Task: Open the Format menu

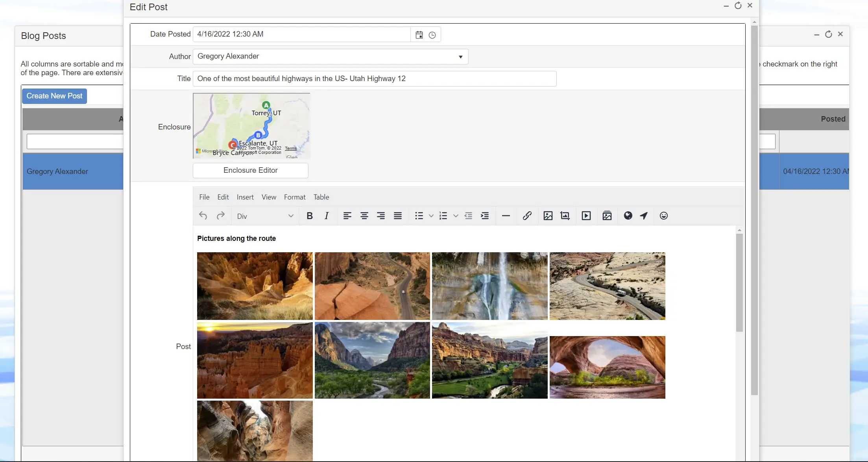Action: pos(295,197)
